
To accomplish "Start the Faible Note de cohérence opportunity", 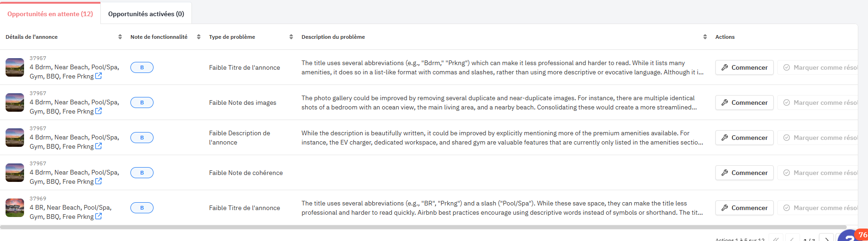I will point(744,173).
